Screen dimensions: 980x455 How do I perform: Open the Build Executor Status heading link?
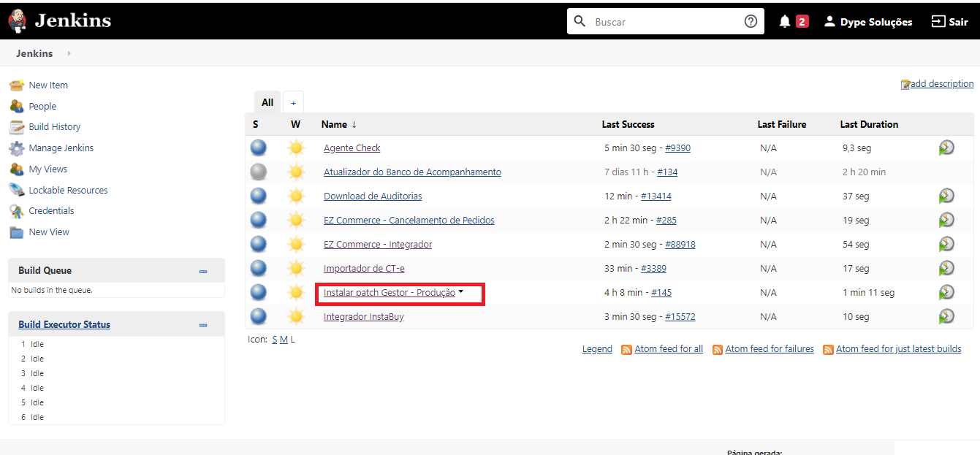coord(64,324)
